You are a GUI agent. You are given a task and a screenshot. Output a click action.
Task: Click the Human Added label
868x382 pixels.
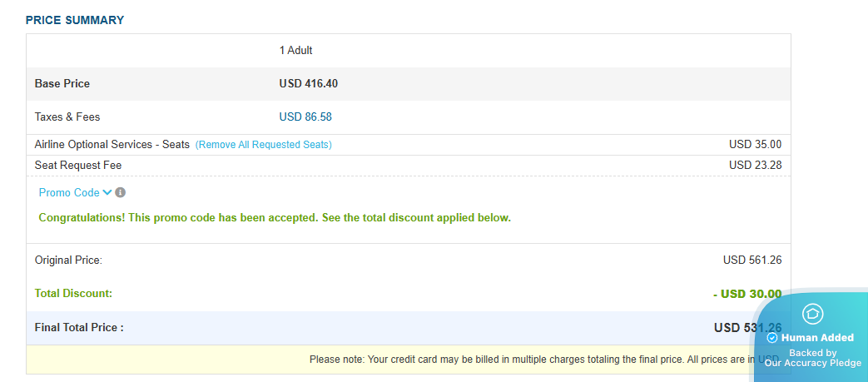point(817,338)
